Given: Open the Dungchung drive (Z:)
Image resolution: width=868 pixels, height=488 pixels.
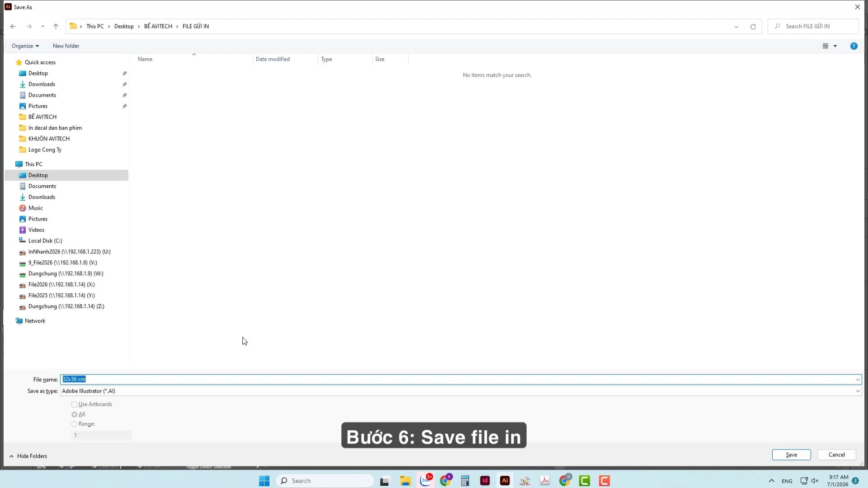Looking at the screenshot, I should [66, 306].
